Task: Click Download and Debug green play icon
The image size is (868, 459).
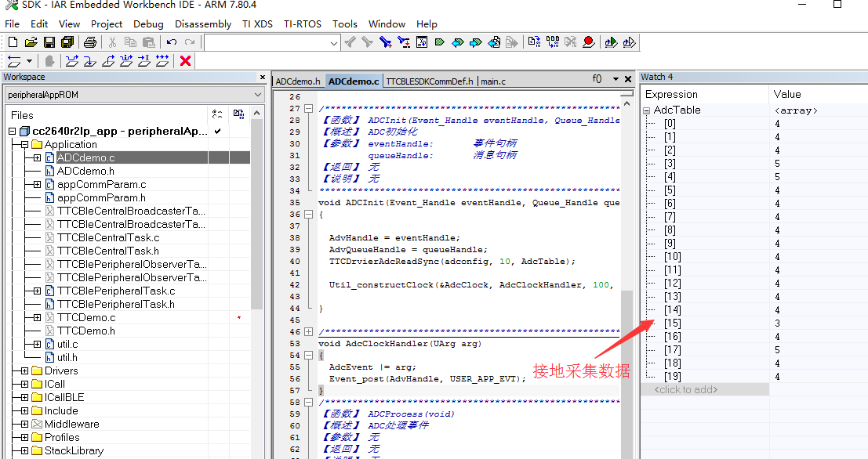Action: tap(611, 42)
